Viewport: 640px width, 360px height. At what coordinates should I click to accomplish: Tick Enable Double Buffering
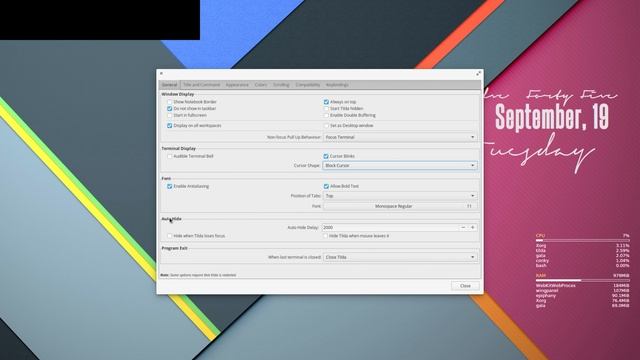pos(326,116)
